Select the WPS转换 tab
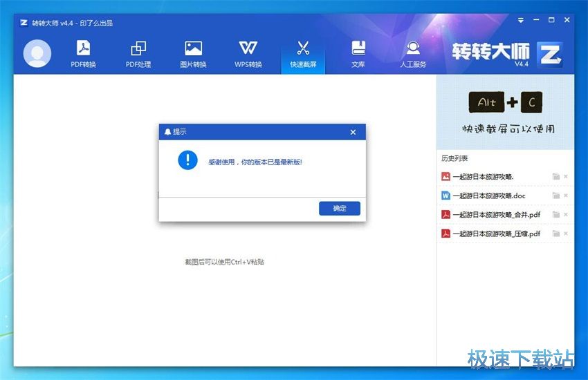The image size is (588, 380). (248, 53)
